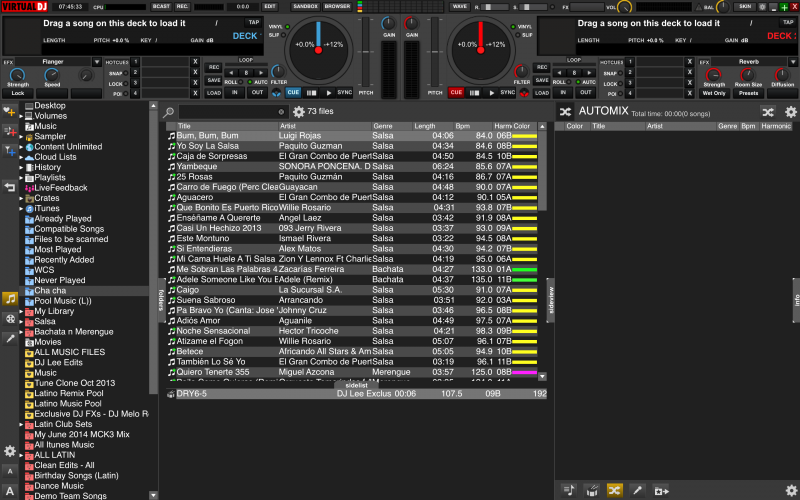Viewport: 800px width, 500px height.
Task: Click the song search input field
Action: point(234,112)
